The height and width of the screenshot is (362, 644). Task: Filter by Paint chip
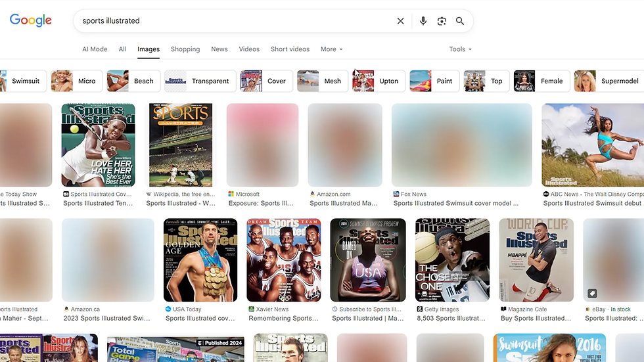pyautogui.click(x=434, y=81)
